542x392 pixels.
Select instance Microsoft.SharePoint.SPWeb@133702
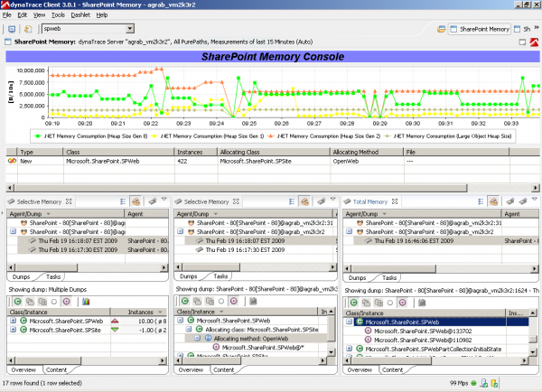[423, 331]
